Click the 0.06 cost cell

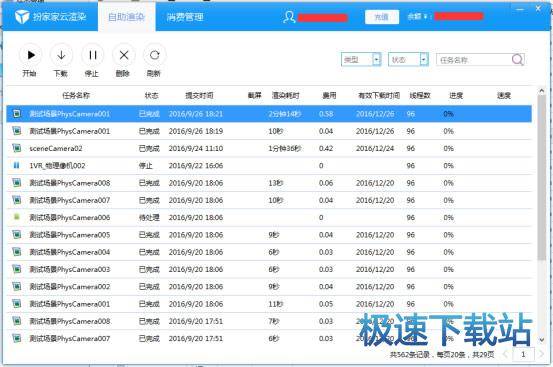[326, 183]
